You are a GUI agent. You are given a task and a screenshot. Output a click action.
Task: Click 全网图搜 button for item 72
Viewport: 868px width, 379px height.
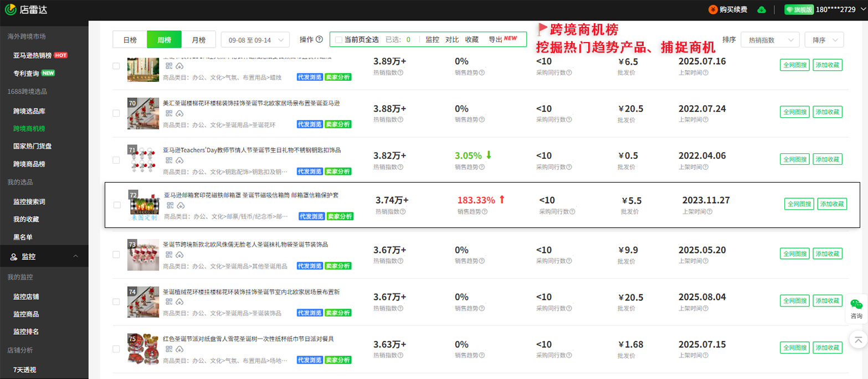click(799, 204)
